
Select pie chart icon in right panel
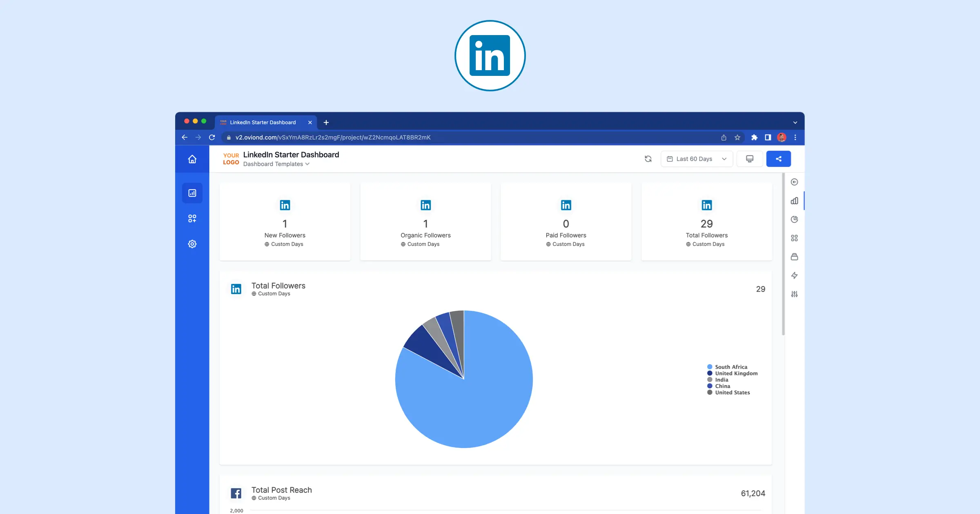794,219
